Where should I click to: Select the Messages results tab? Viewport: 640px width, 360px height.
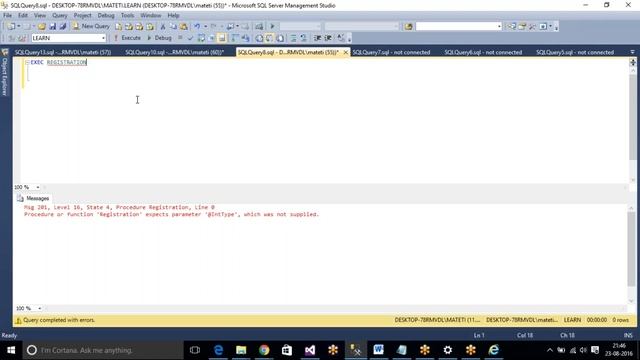[33, 198]
